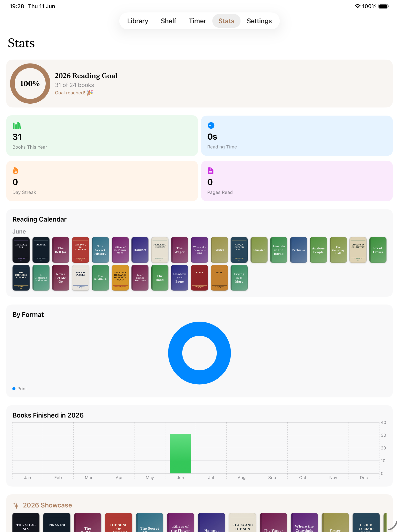Open The Vanishing Half cover

click(338, 250)
